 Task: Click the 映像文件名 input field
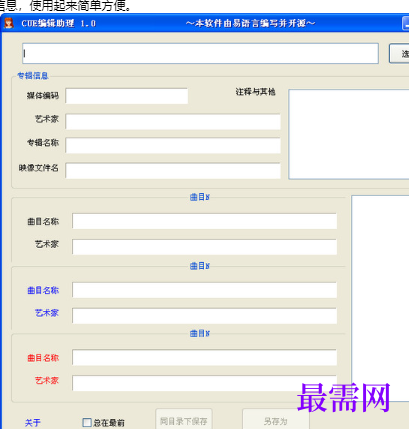point(173,171)
